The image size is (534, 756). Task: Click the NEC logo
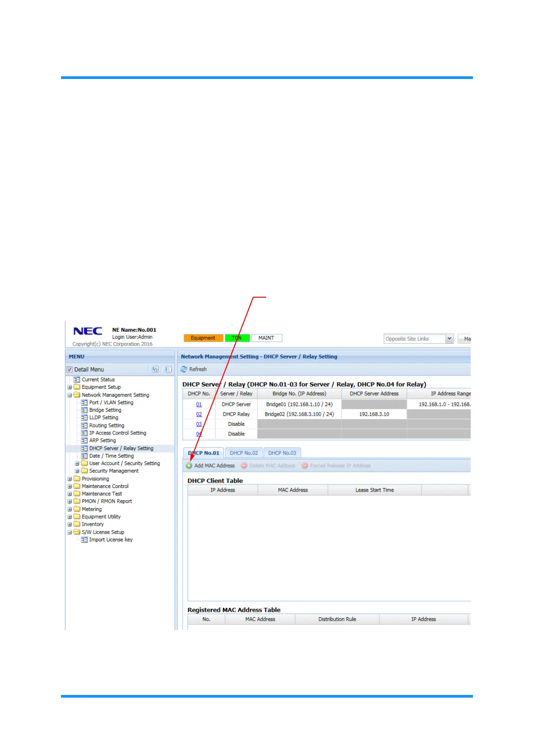pyautogui.click(x=88, y=331)
